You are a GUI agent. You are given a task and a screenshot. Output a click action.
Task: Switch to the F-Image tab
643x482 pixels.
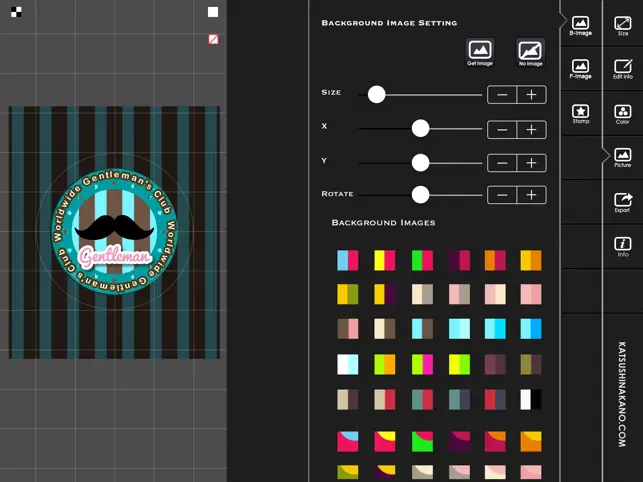[x=580, y=69]
